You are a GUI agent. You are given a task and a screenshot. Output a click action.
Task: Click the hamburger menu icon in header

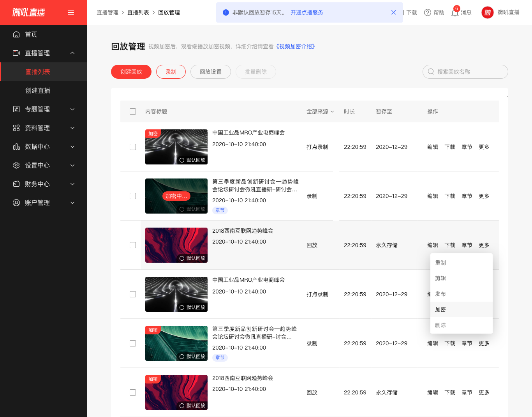tap(71, 12)
